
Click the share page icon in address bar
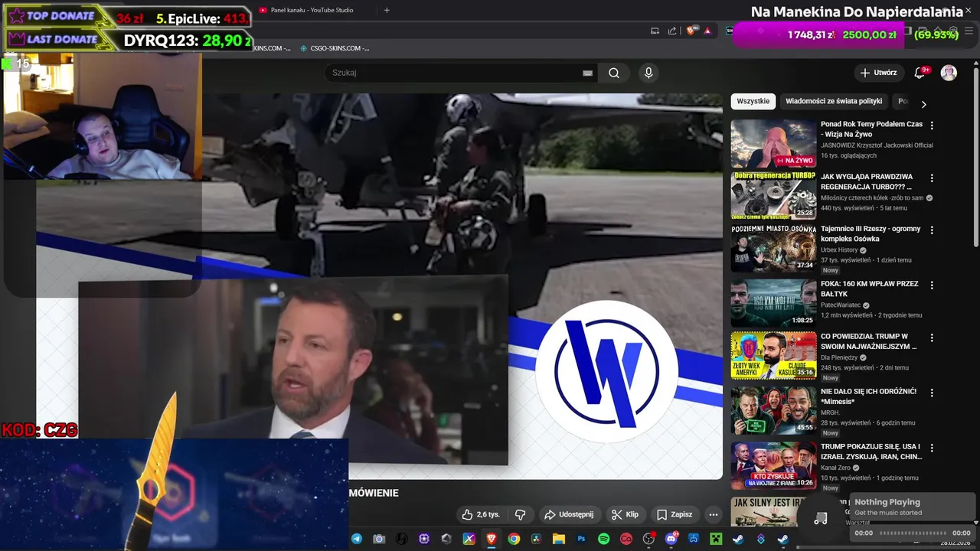672,31
